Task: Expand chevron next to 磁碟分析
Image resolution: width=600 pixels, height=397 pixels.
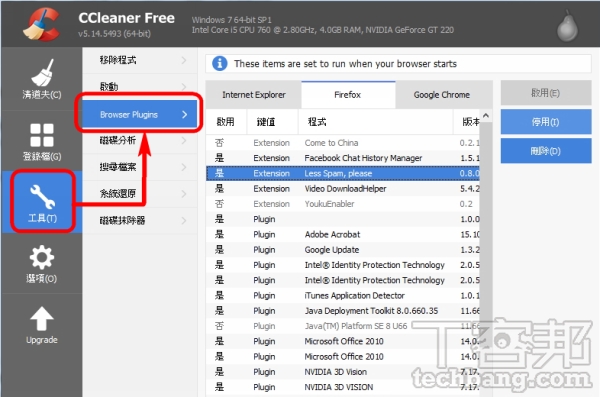Action: coord(184,141)
